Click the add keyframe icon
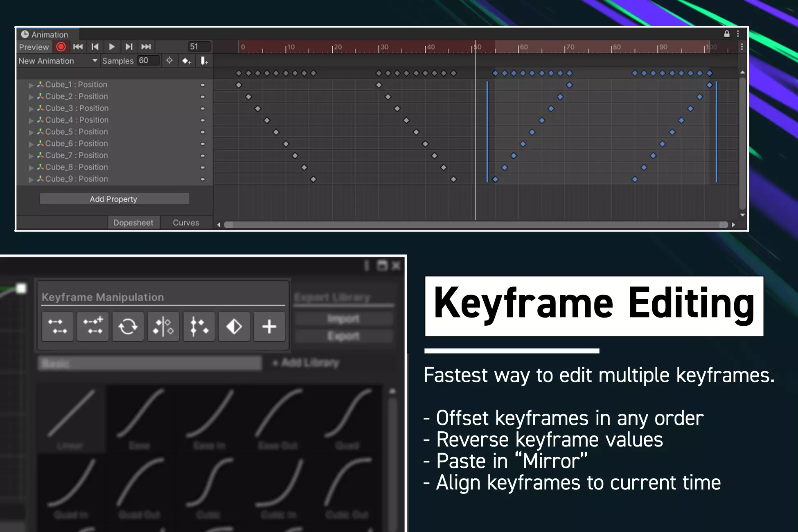798x532 pixels. pyautogui.click(x=187, y=61)
